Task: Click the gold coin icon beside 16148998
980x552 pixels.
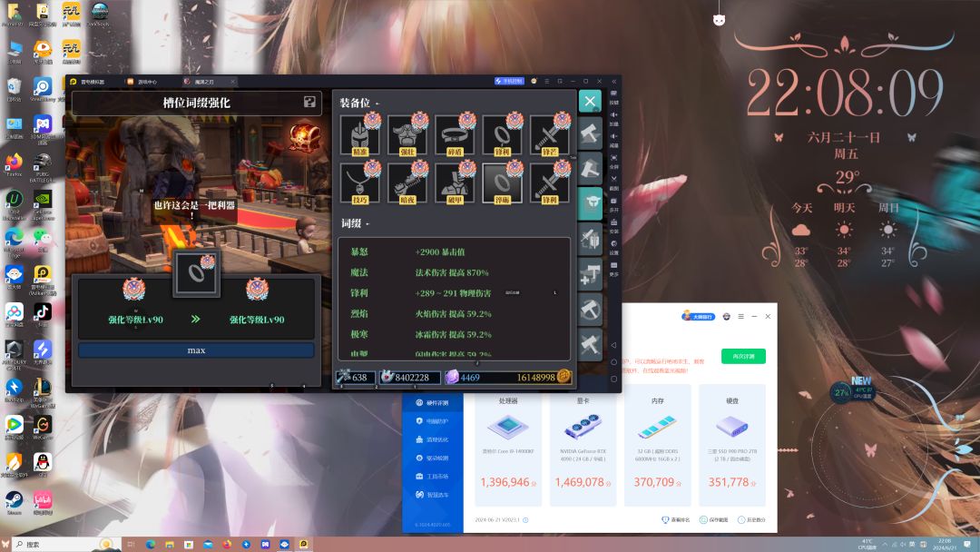Action: 563,376
